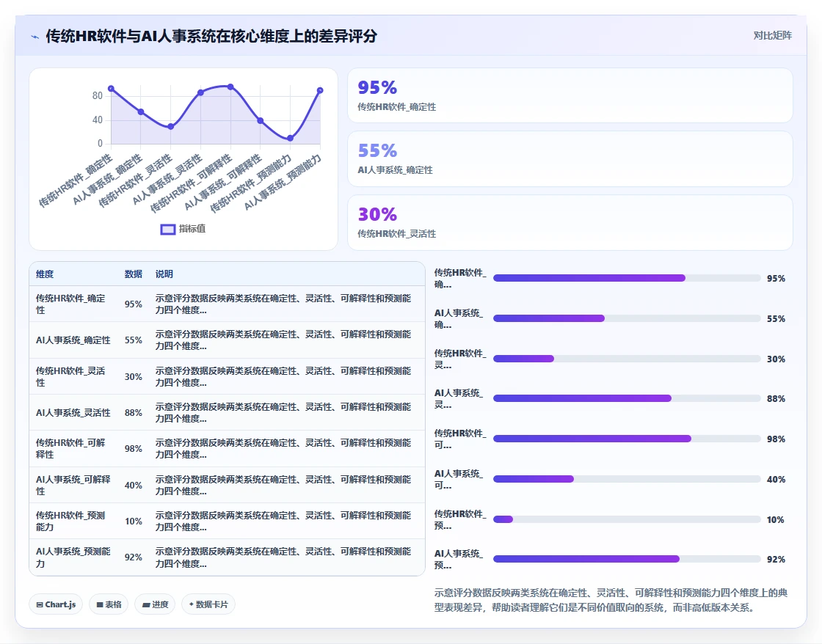Screen dimensions: 822x644
Task: Click the 表格 tag chip
Action: 109,604
